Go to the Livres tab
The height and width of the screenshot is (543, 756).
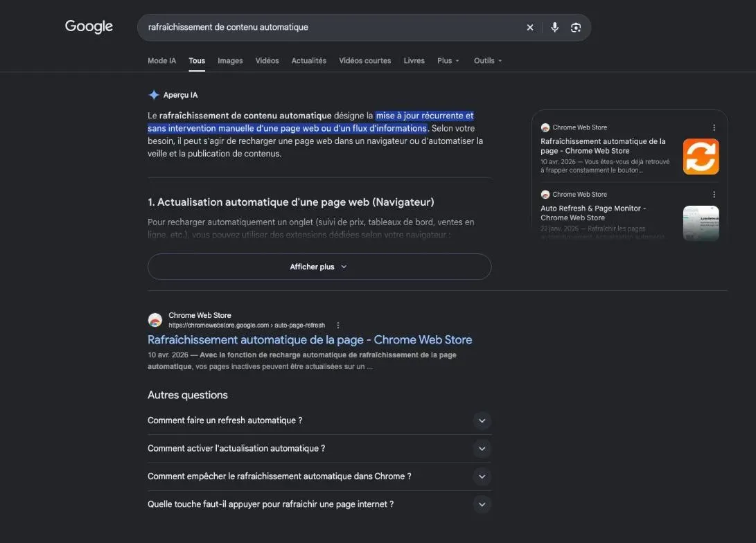point(414,61)
